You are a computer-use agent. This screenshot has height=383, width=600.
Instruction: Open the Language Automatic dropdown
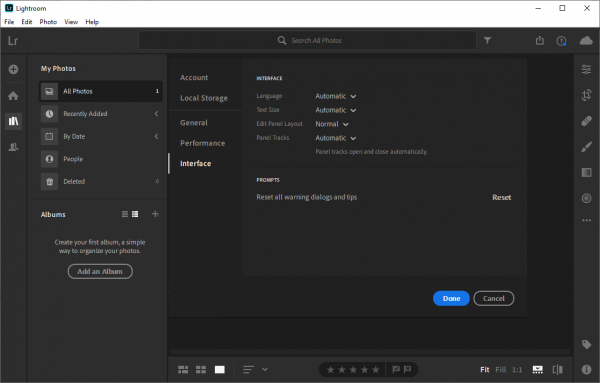pos(336,96)
